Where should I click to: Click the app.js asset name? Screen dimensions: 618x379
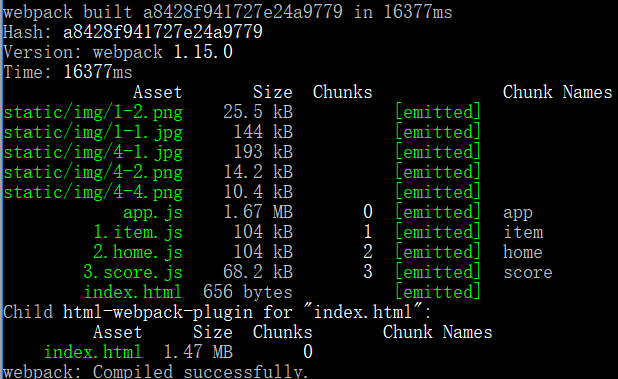point(153,213)
